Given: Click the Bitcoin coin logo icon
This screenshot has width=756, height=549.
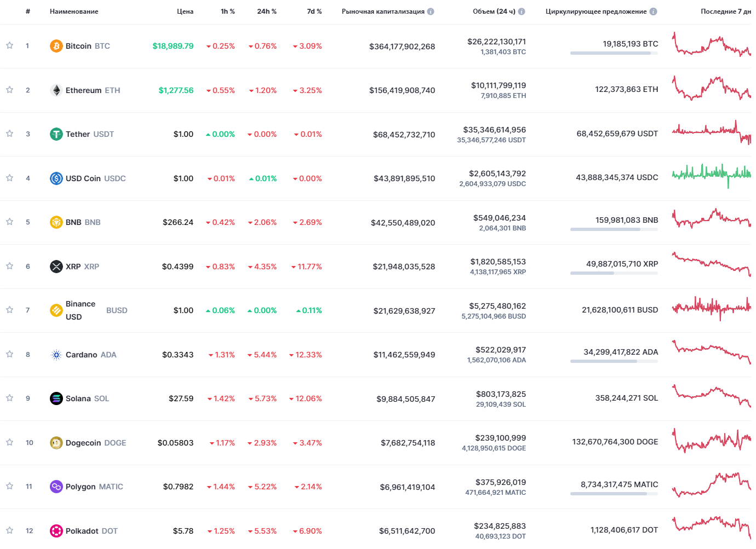Looking at the screenshot, I should coord(56,46).
